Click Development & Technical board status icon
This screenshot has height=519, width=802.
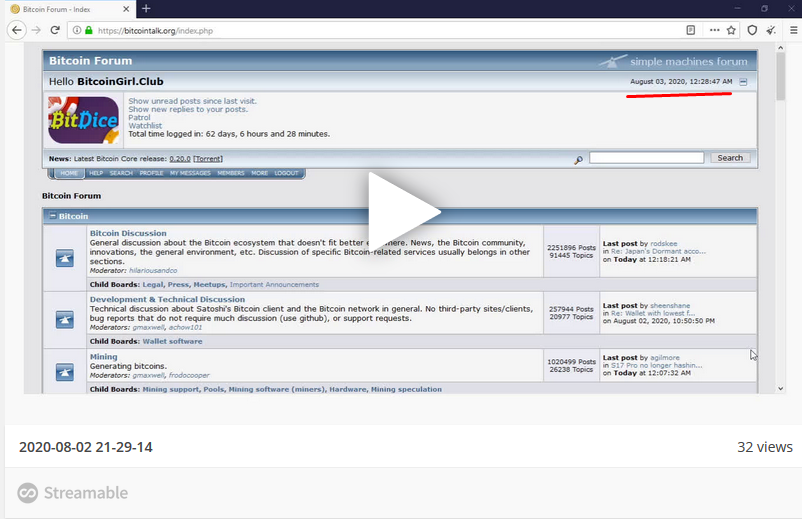[64, 320]
